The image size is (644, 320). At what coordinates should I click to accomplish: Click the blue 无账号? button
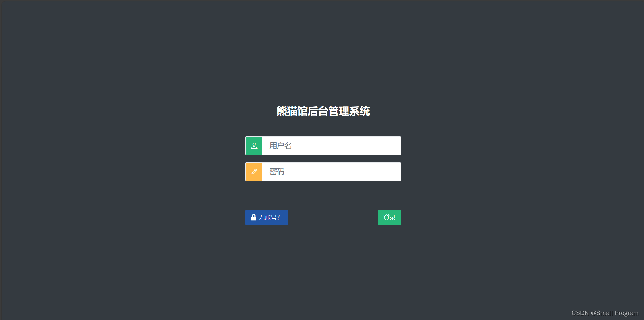(x=267, y=217)
